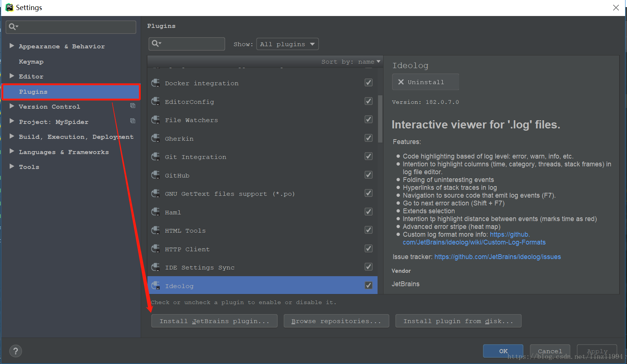Click the GitHub plugin icon
Viewport: 627px width, 364px height.
[x=156, y=175]
